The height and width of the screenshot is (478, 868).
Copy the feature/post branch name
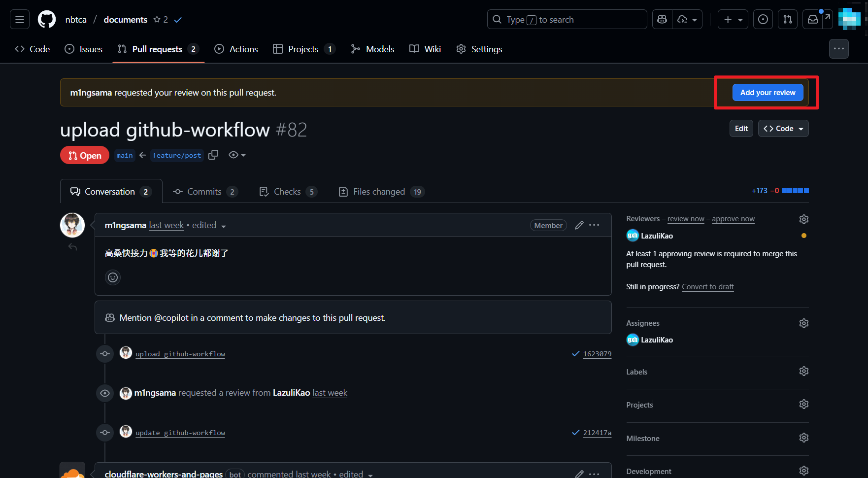pyautogui.click(x=213, y=155)
